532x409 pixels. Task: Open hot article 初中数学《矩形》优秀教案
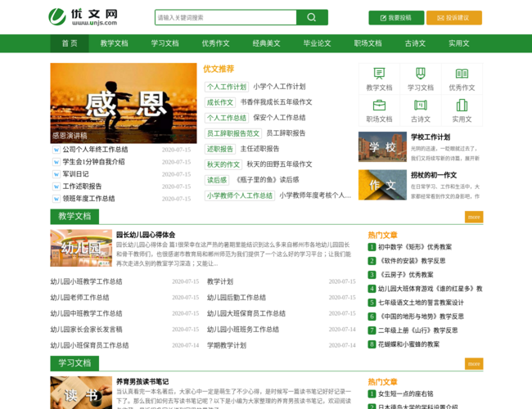[x=415, y=247]
